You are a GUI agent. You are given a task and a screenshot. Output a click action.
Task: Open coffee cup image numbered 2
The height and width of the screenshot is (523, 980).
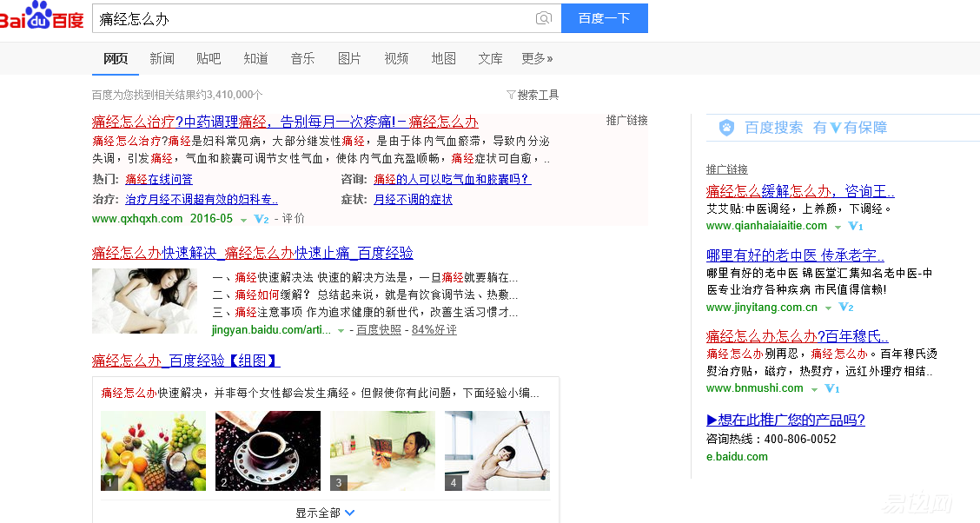[268, 451]
